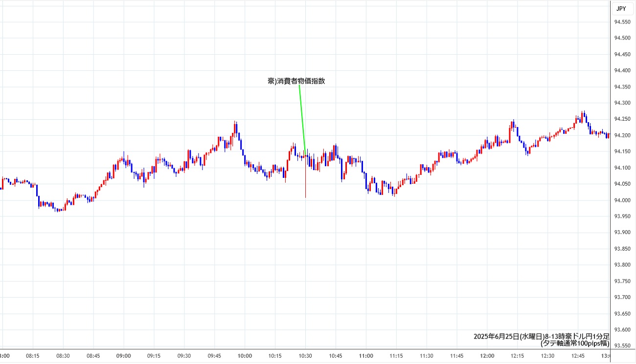Image resolution: width=636 pixels, height=364 pixels.
Task: Click the 94.350 price axis label
Action: [622, 87]
